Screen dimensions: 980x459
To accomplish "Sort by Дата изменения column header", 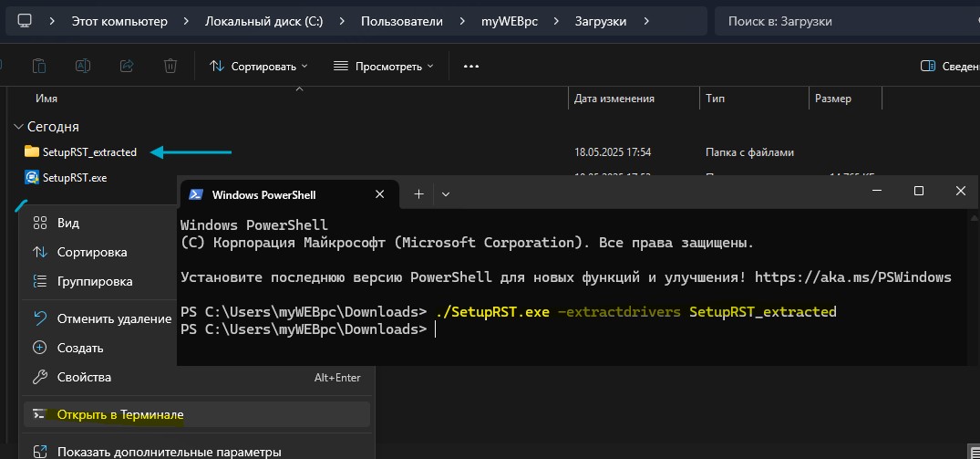I will pos(614,99).
